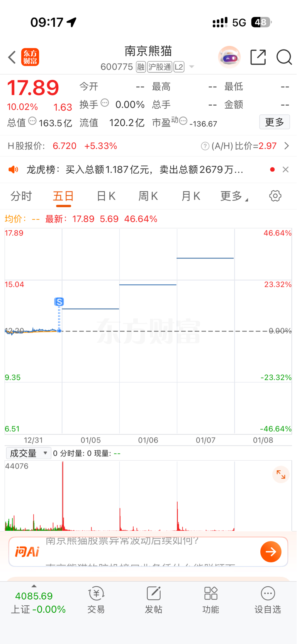Switch to the 日K tab
The width and height of the screenshot is (297, 644).
click(106, 196)
